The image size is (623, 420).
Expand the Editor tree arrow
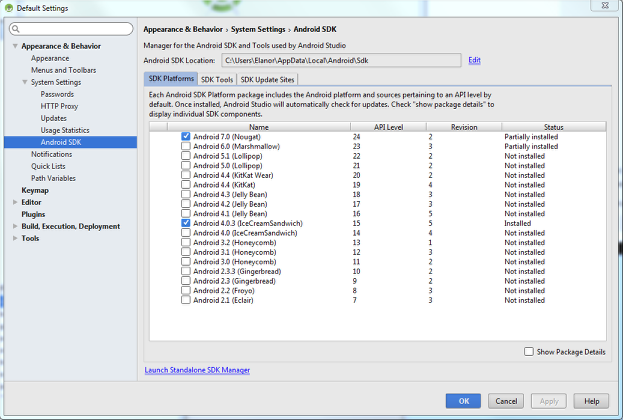click(x=15, y=202)
